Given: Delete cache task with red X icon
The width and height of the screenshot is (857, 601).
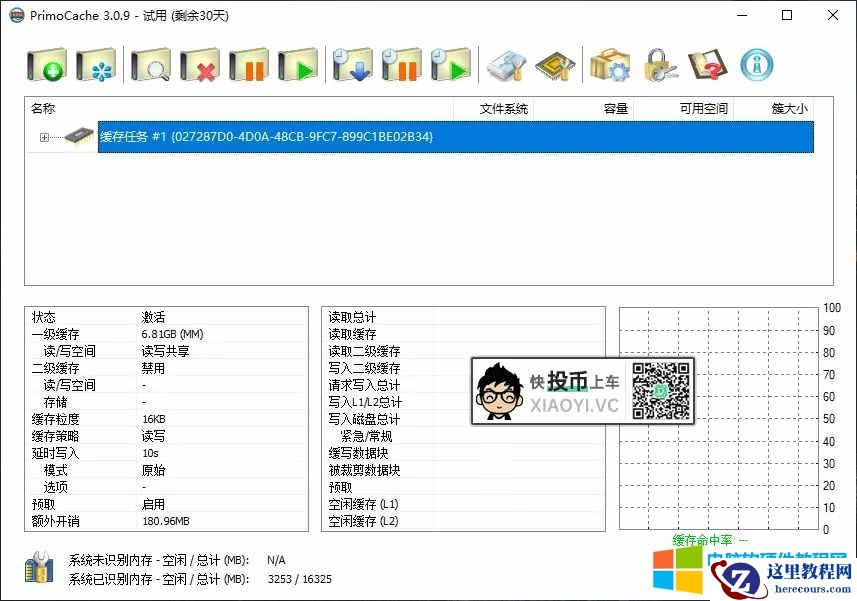Looking at the screenshot, I should (x=200, y=65).
